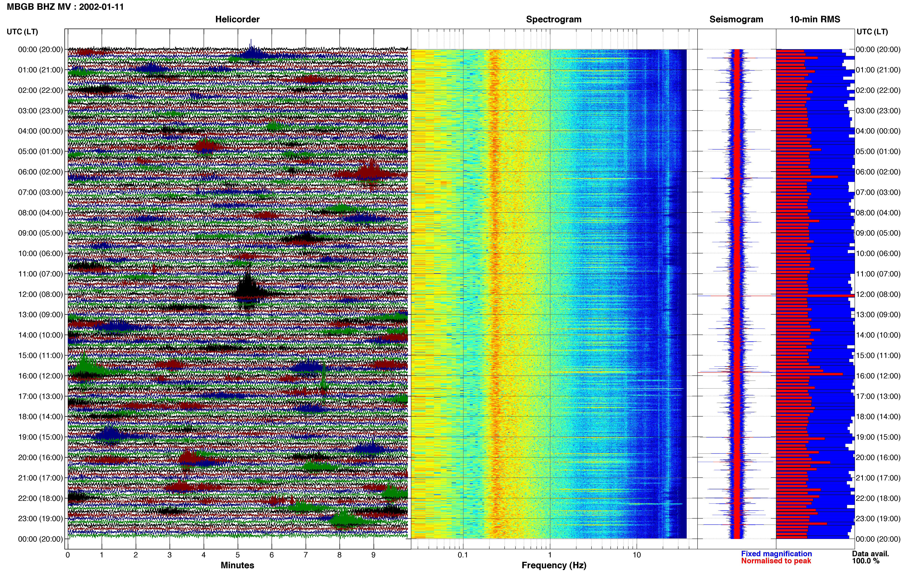The height and width of the screenshot is (578, 924).
Task: Click left time label '15:00 (11:00)'
Action: click(41, 356)
